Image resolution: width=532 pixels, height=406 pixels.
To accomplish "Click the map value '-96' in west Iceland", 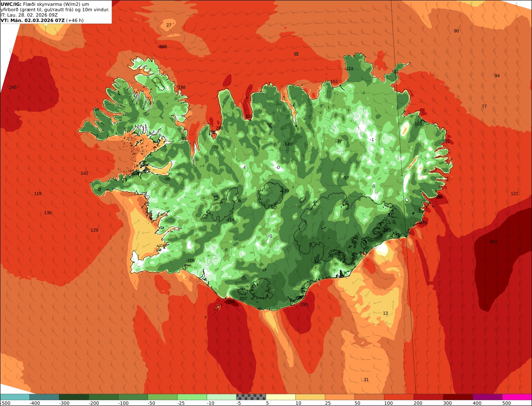I will (167, 179).
